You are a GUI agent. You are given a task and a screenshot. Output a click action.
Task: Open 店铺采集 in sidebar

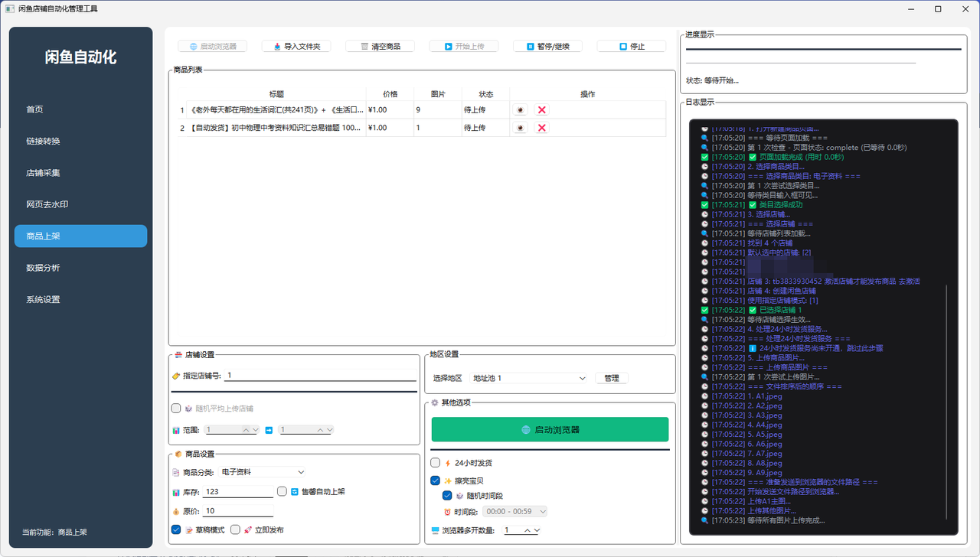[80, 173]
